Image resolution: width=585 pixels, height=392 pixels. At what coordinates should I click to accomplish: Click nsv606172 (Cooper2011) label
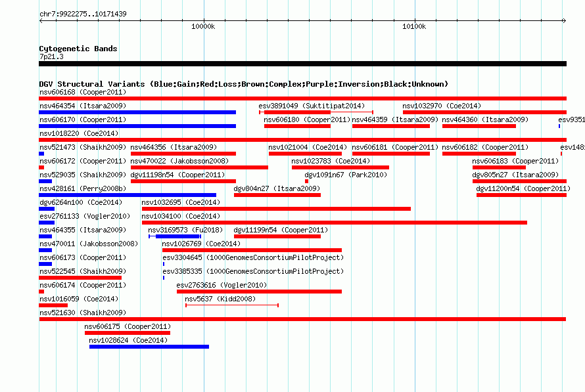pyautogui.click(x=83, y=161)
